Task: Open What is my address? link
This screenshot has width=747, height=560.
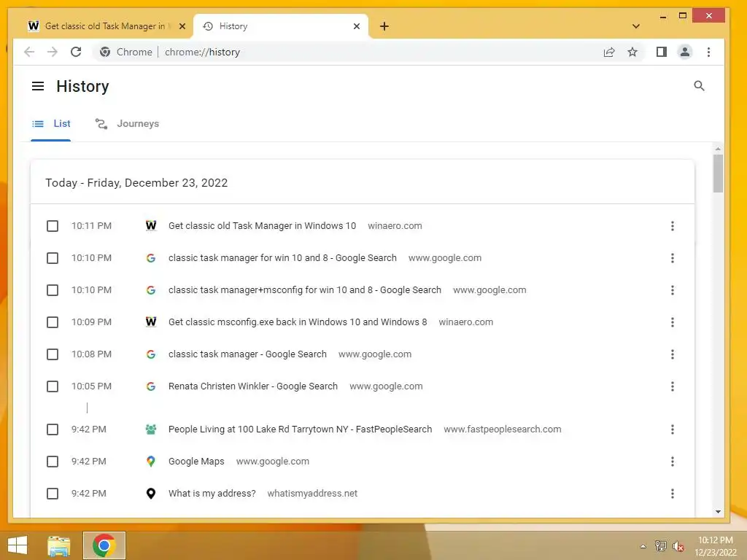Action: pos(212,494)
